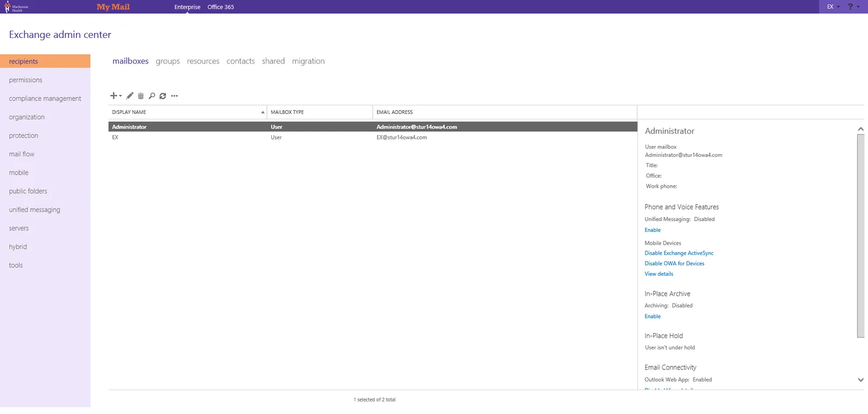Select recipients in the left navigation
868x414 pixels.
pyautogui.click(x=45, y=61)
